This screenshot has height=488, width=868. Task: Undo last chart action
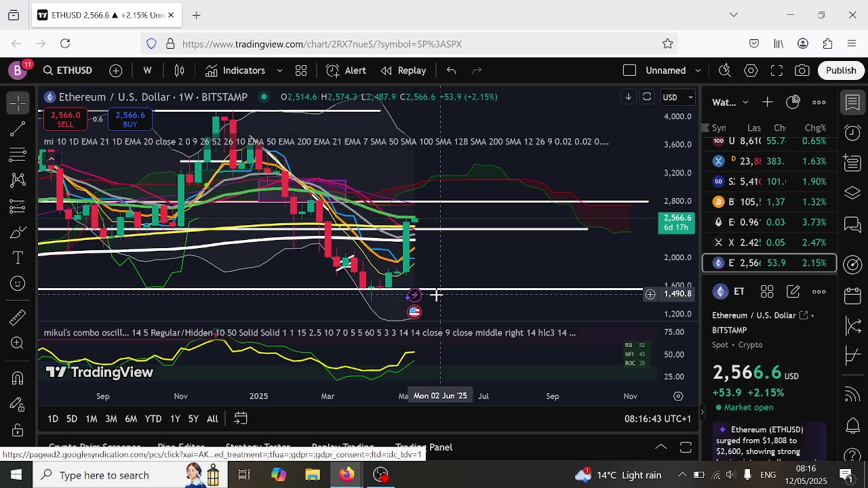tap(451, 70)
